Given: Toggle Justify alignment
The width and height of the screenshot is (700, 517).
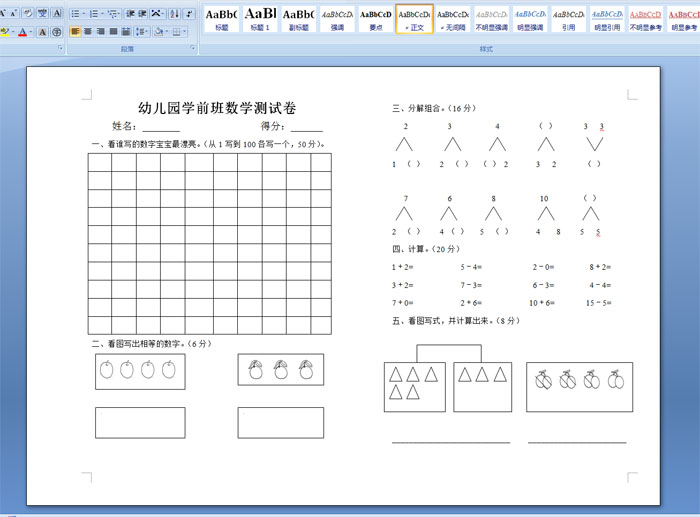Looking at the screenshot, I should [113, 32].
